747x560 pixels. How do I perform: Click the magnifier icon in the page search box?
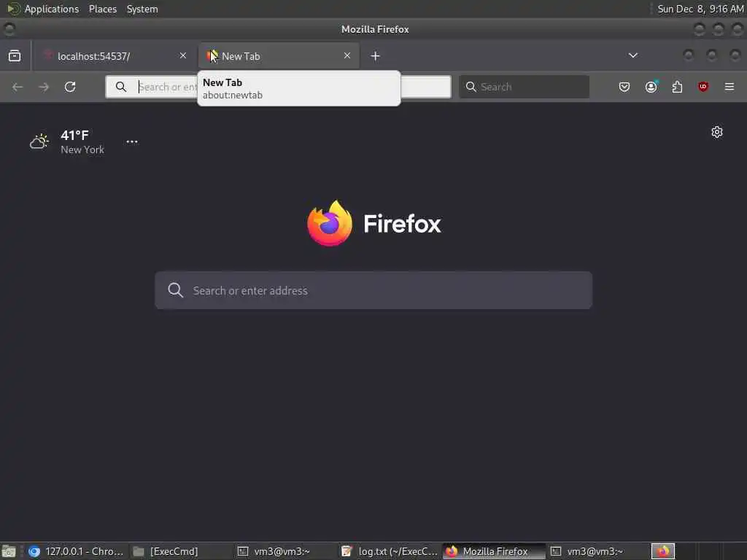[175, 290]
